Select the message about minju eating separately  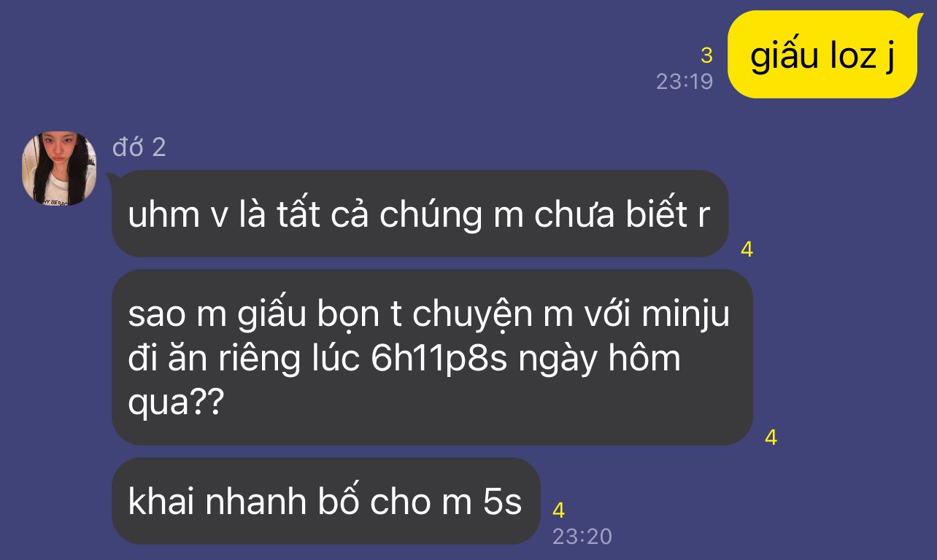click(x=432, y=357)
